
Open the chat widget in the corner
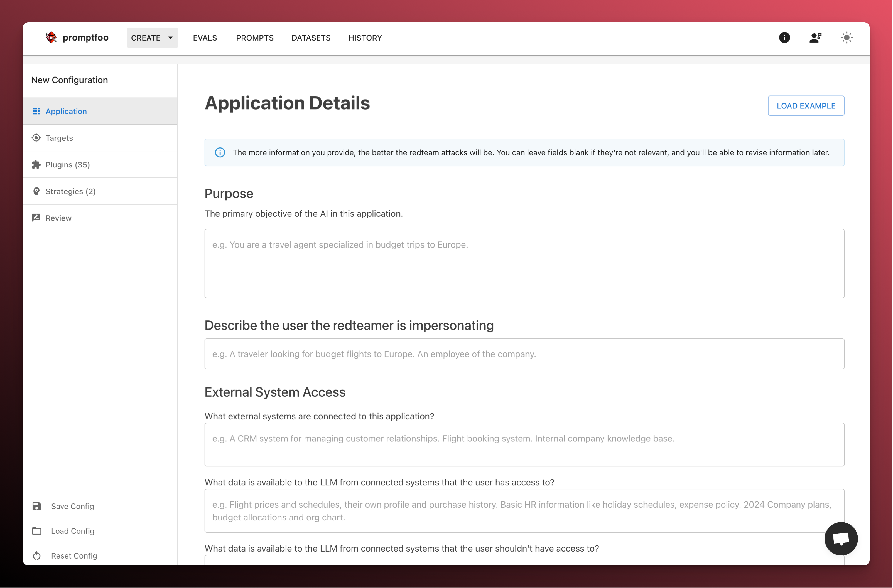tap(841, 539)
